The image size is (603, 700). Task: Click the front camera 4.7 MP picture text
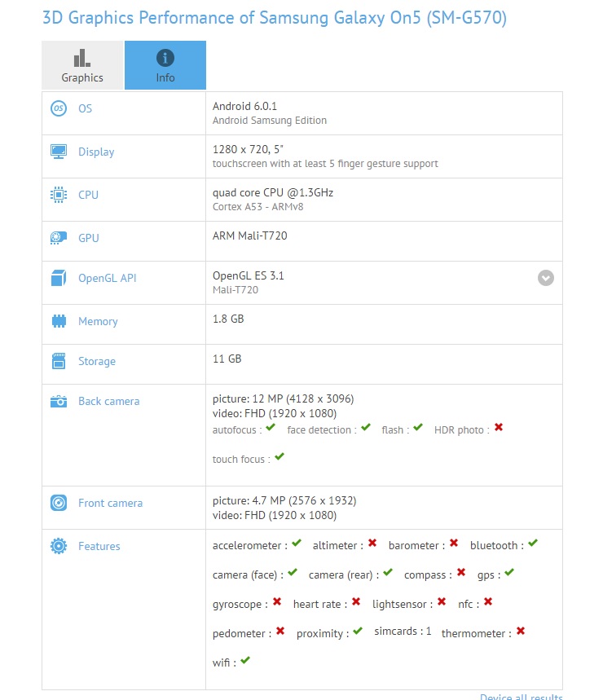(284, 500)
